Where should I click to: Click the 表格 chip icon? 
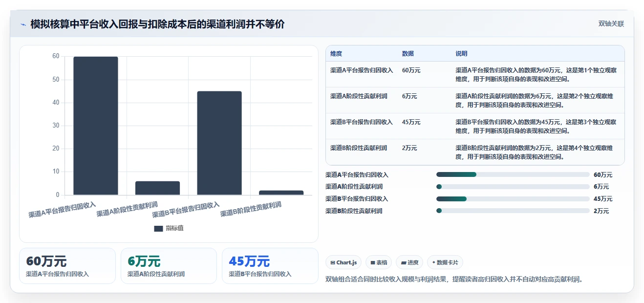pos(373,263)
